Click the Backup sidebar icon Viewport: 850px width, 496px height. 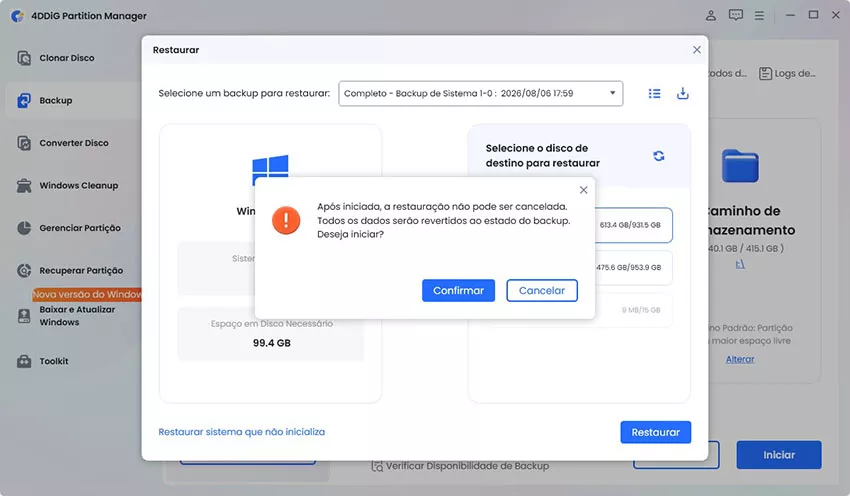coord(24,100)
